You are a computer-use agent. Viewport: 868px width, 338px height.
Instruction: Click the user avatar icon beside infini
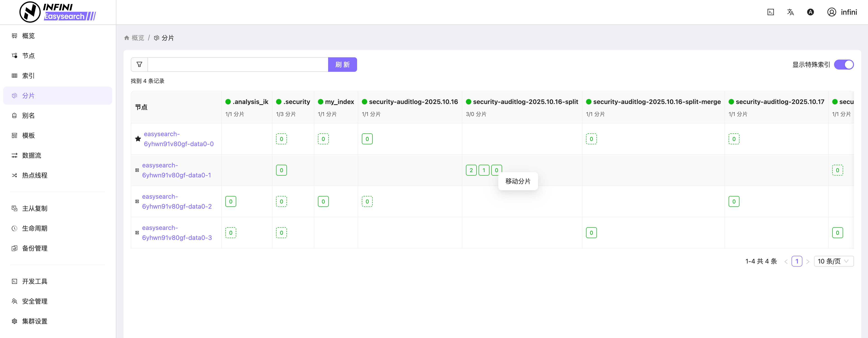(x=831, y=12)
